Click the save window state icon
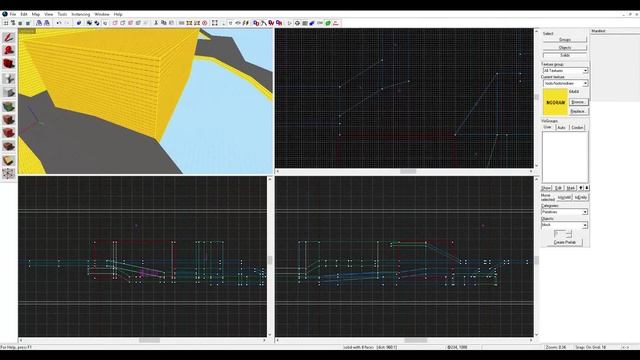Viewport: 640px width, 360px height. click(47, 23)
